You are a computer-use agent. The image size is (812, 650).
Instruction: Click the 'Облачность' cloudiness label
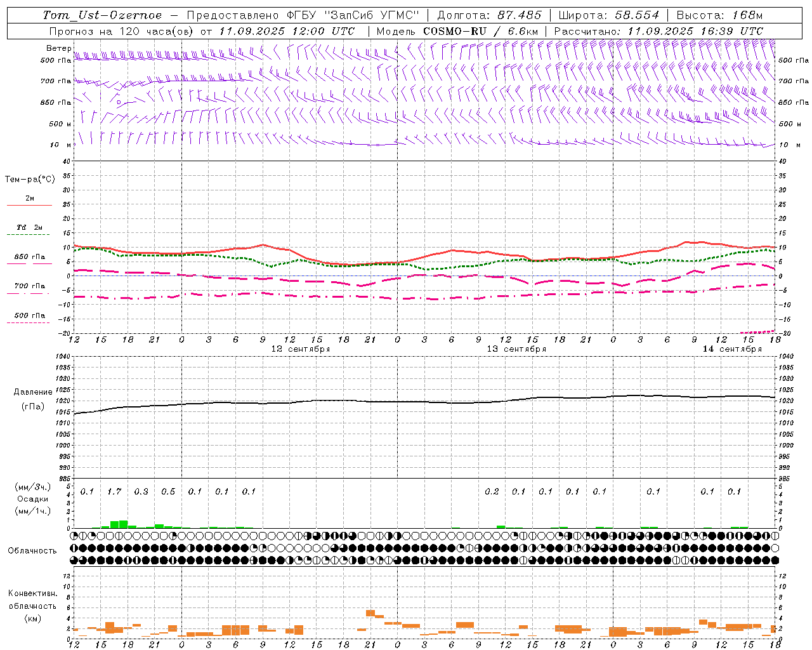pyautogui.click(x=32, y=550)
